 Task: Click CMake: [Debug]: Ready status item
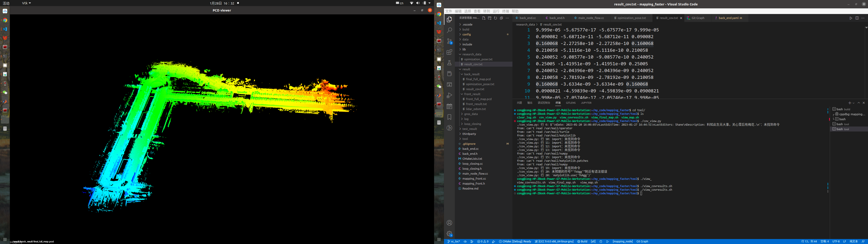coord(514,241)
